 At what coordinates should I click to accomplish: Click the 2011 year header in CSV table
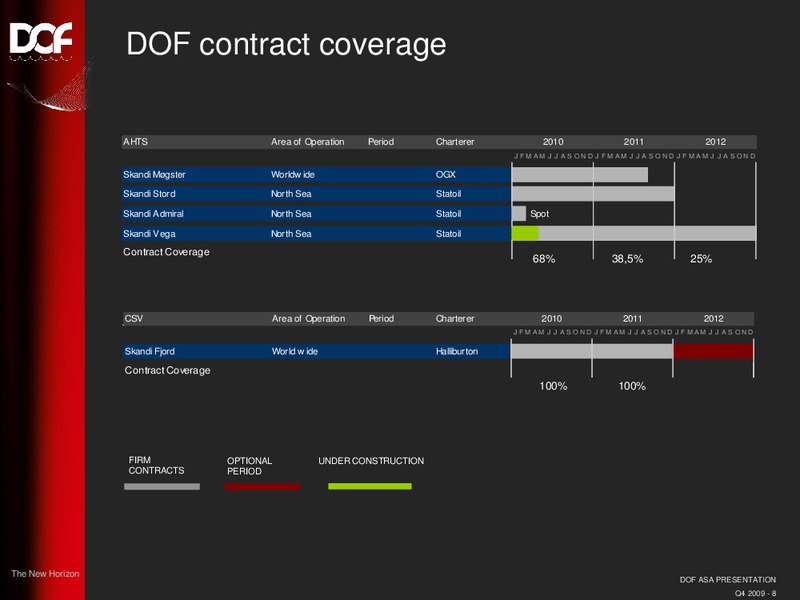pyautogui.click(x=632, y=318)
